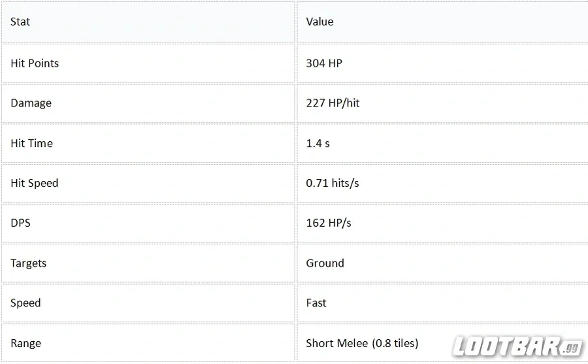Select the Hit Speed label
Viewport: 588px width, 364px height.
pos(35,183)
